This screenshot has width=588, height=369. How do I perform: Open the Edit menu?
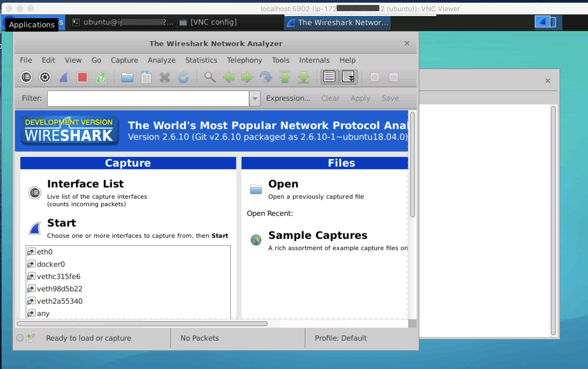pyautogui.click(x=48, y=60)
